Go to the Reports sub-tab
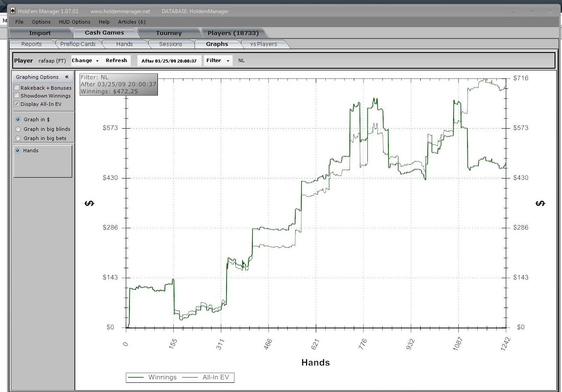The image size is (562, 392). point(31,44)
